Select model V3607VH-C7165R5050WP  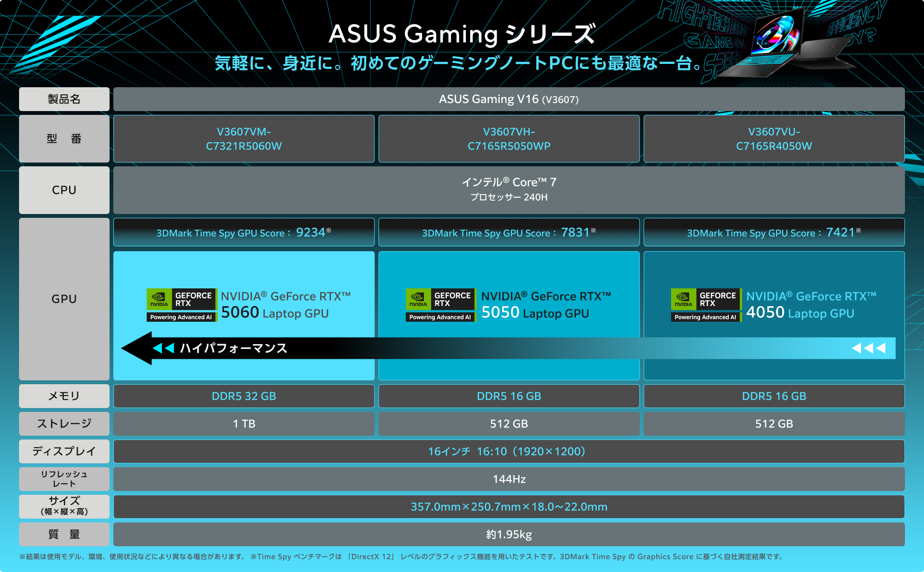509,139
